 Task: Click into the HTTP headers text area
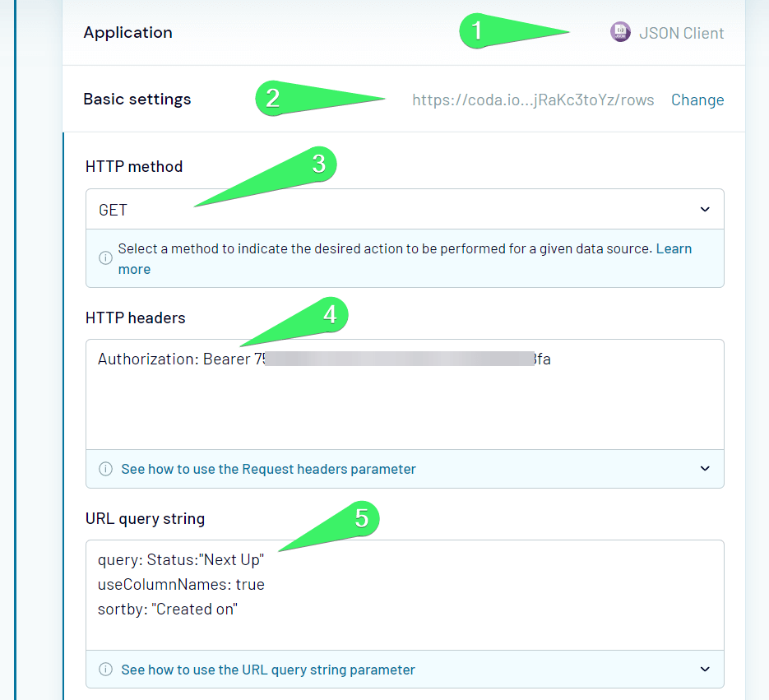(405, 394)
